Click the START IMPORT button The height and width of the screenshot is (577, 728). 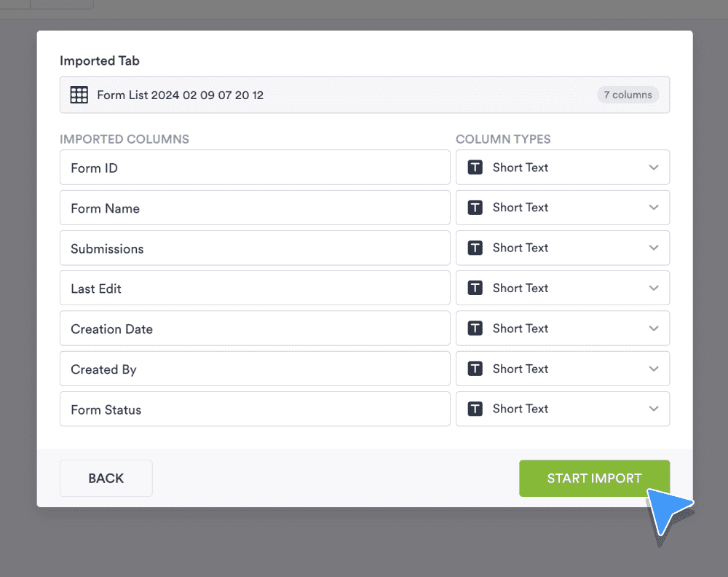(x=594, y=478)
